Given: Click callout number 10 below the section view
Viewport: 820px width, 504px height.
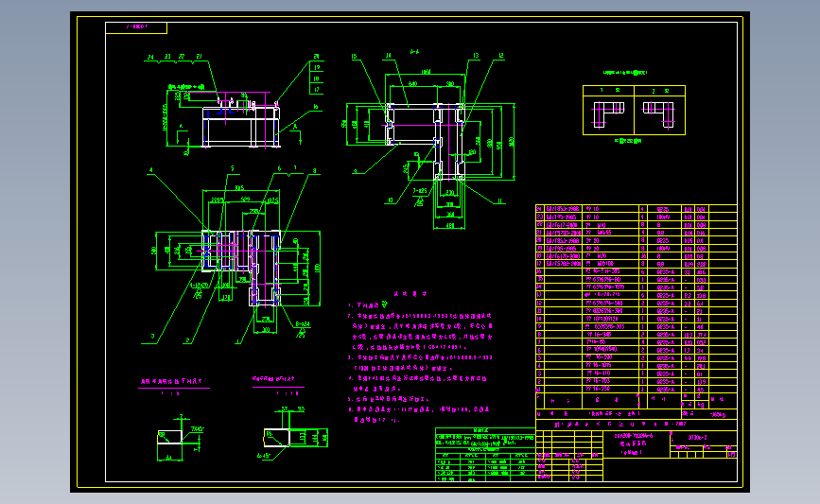Looking at the screenshot, I should [390, 200].
